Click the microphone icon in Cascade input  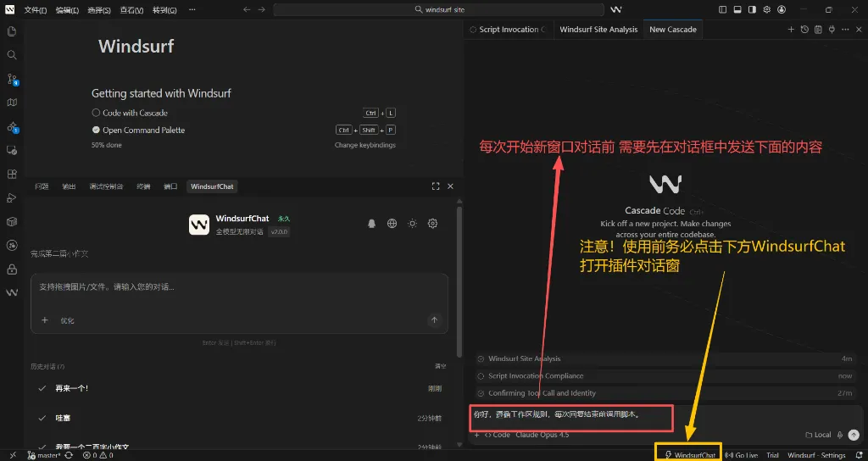839,435
